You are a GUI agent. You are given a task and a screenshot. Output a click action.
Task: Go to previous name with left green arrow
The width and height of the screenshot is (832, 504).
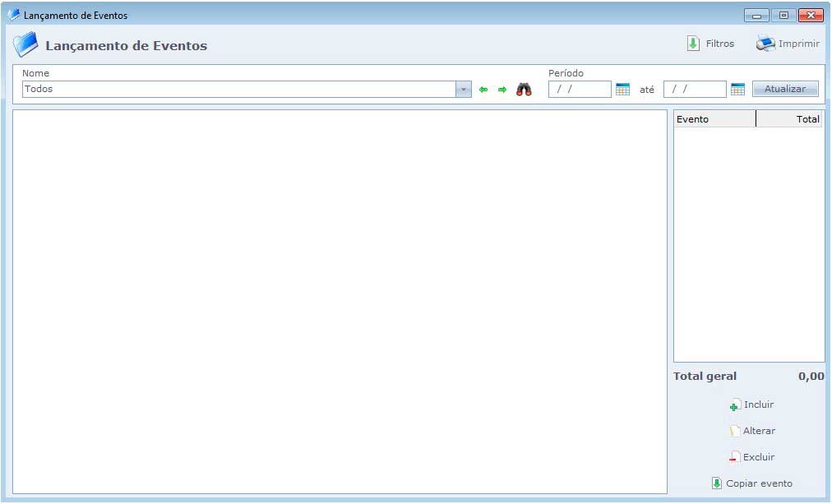pyautogui.click(x=483, y=90)
